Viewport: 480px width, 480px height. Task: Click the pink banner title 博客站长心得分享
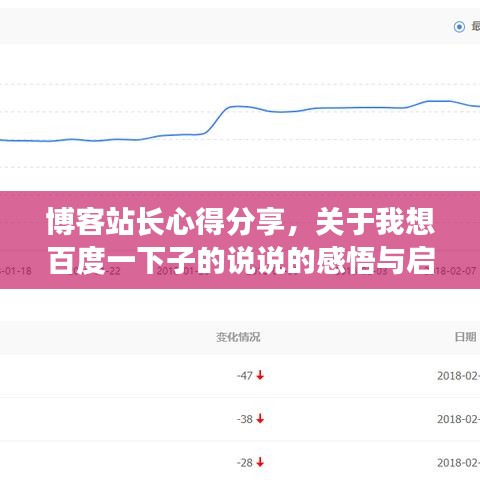coord(165,222)
